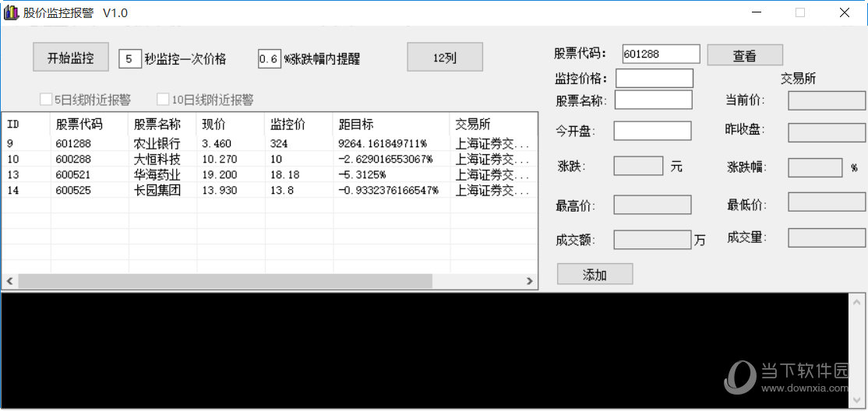The image size is (868, 411).
Task: Click the 股票代码 input with 601288
Action: pyautogui.click(x=661, y=54)
